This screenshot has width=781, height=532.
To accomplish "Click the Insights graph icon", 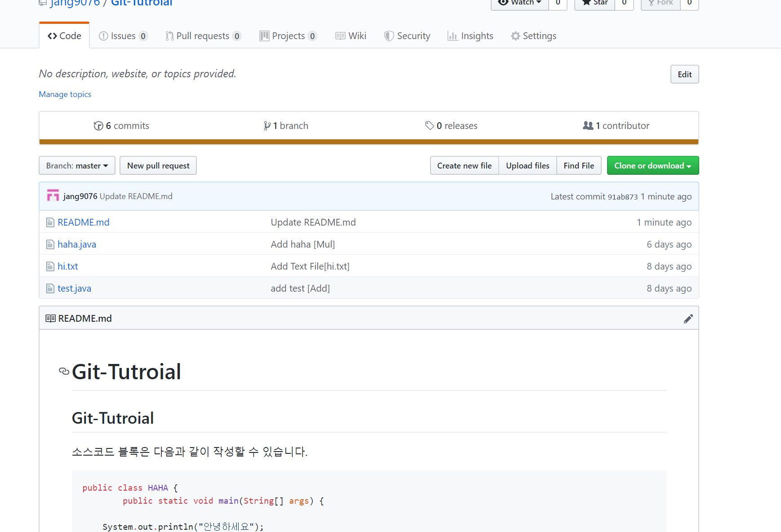I will tap(453, 36).
